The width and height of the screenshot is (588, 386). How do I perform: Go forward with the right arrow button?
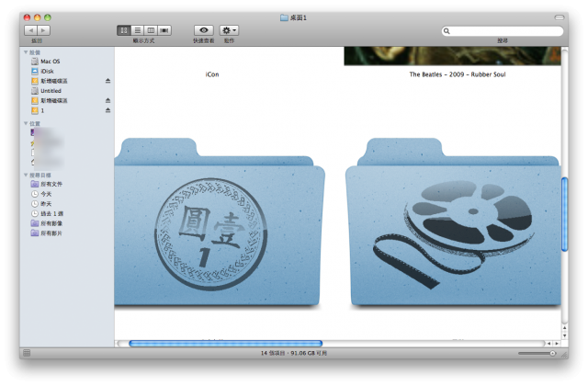click(x=43, y=30)
